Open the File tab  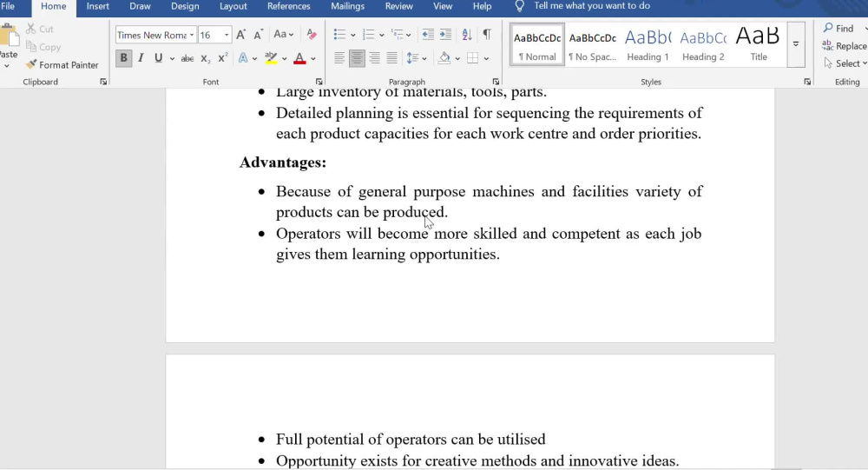tap(8, 6)
